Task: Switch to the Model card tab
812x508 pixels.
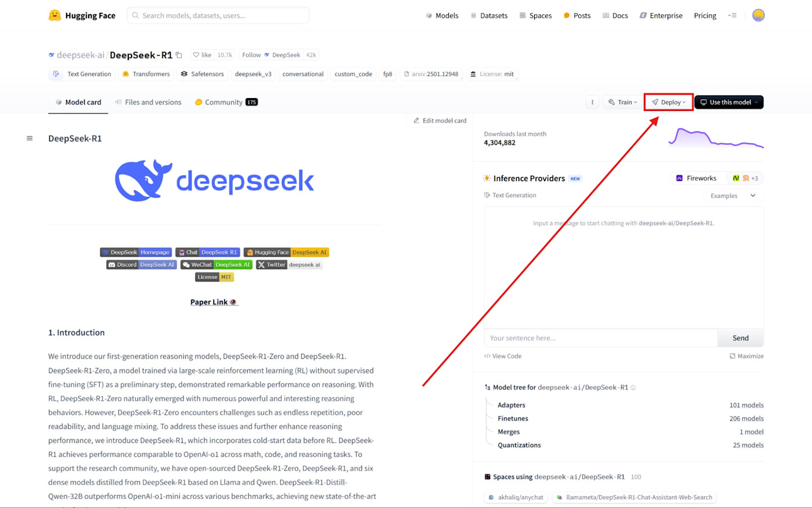Action: pos(78,102)
